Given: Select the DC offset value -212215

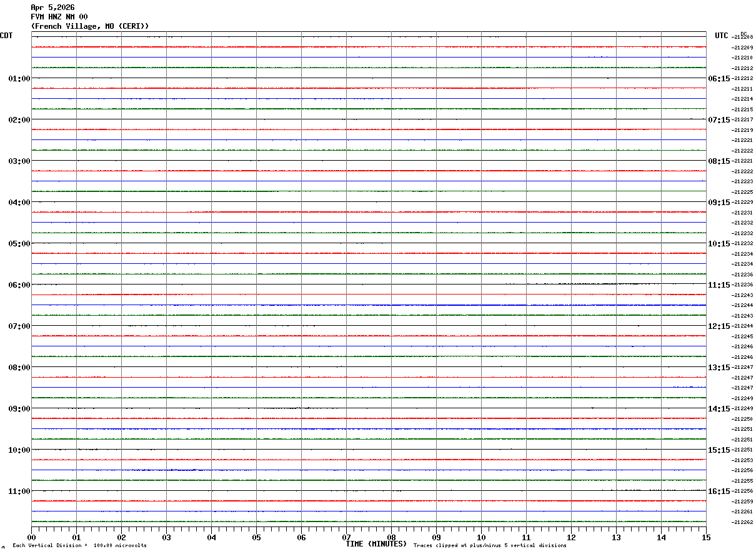Looking at the screenshot, I should pyautogui.click(x=742, y=109).
